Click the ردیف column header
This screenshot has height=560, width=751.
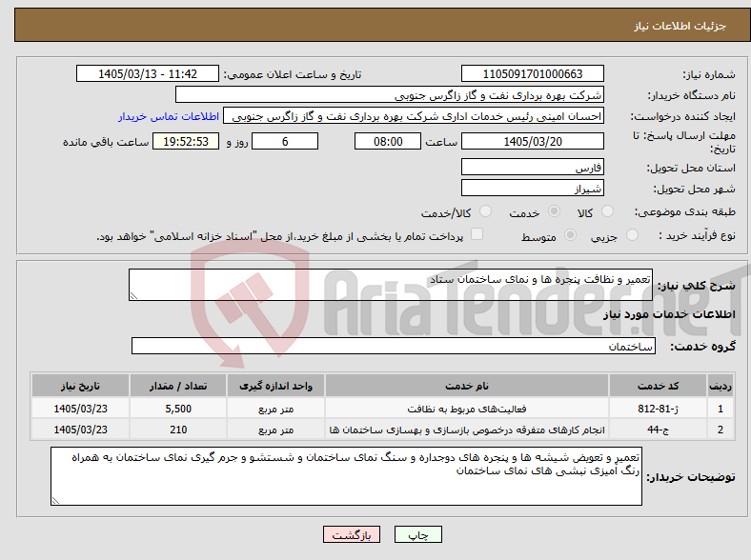(721, 386)
